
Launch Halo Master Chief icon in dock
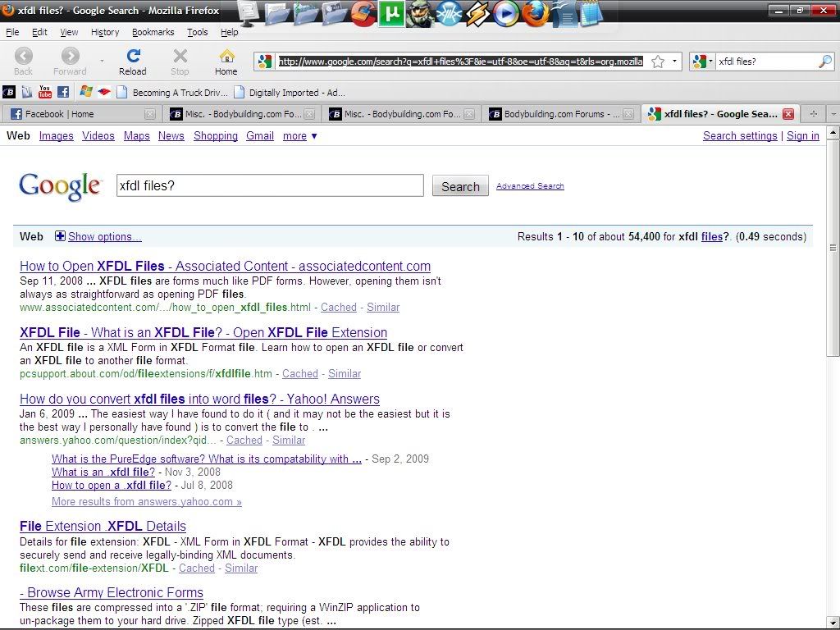(x=419, y=14)
